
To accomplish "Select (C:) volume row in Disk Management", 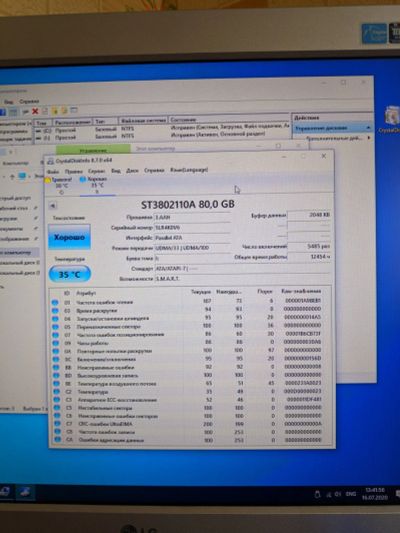I will pos(161,130).
